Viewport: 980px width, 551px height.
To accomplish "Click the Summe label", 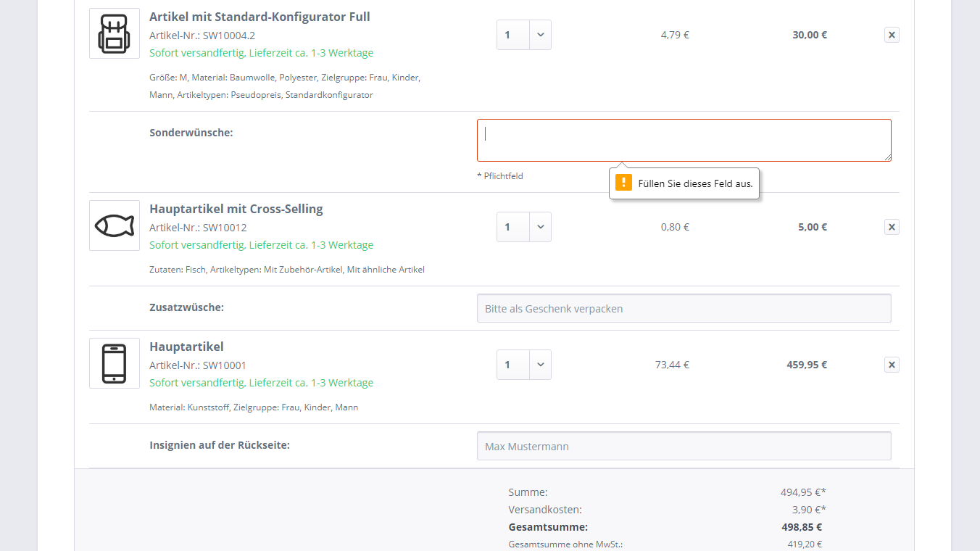I will pos(528,492).
